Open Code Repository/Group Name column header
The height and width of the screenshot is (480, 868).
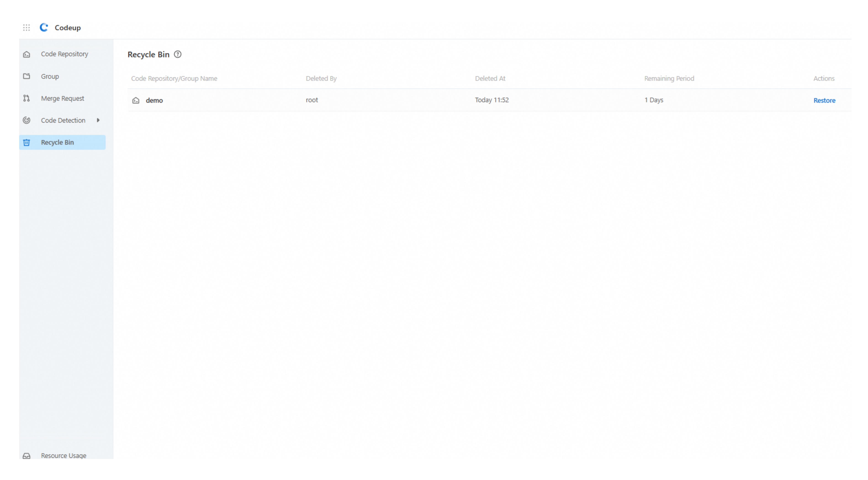[x=174, y=78]
